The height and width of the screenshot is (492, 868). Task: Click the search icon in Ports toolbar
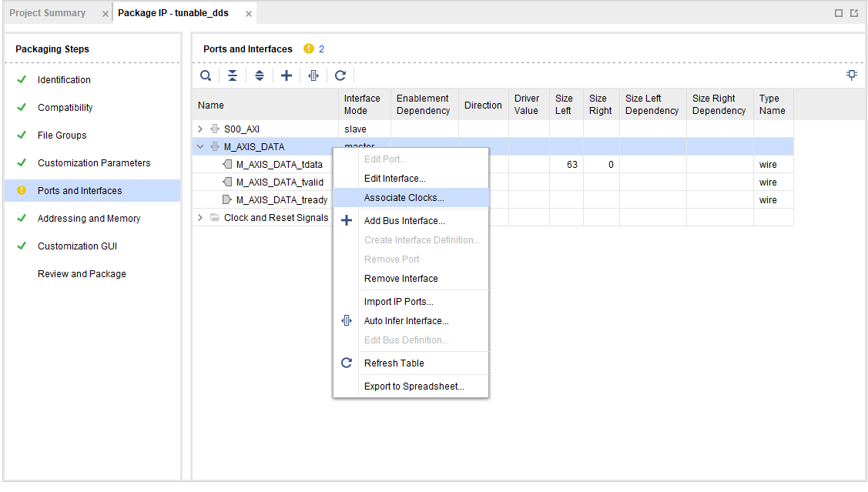pyautogui.click(x=206, y=75)
